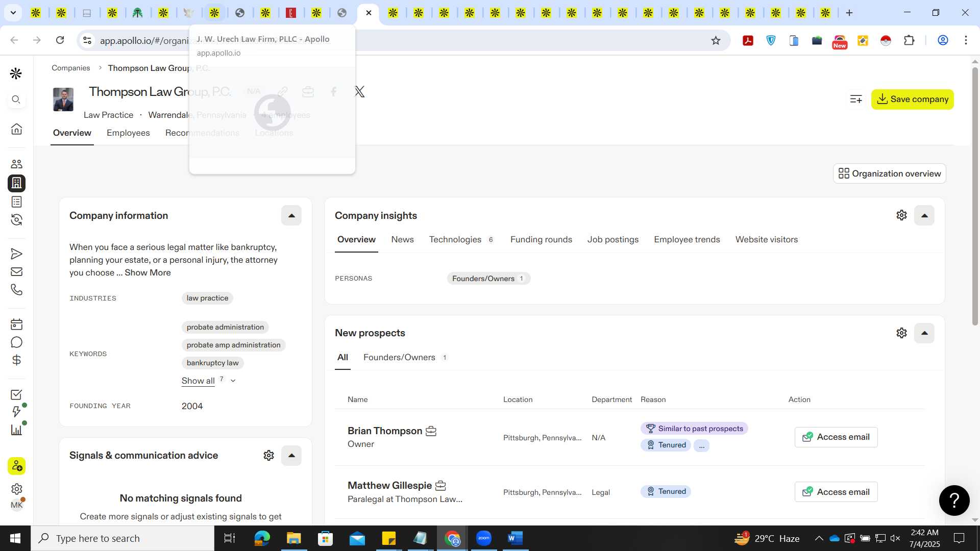Open Signals & communication advice settings gear
Screen dimensions: 980x551
tap(268, 456)
